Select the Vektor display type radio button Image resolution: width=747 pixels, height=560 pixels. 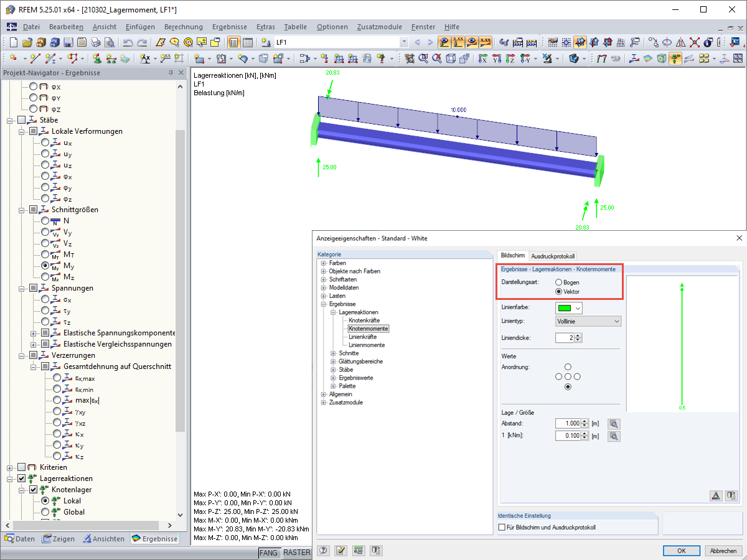coord(559,291)
